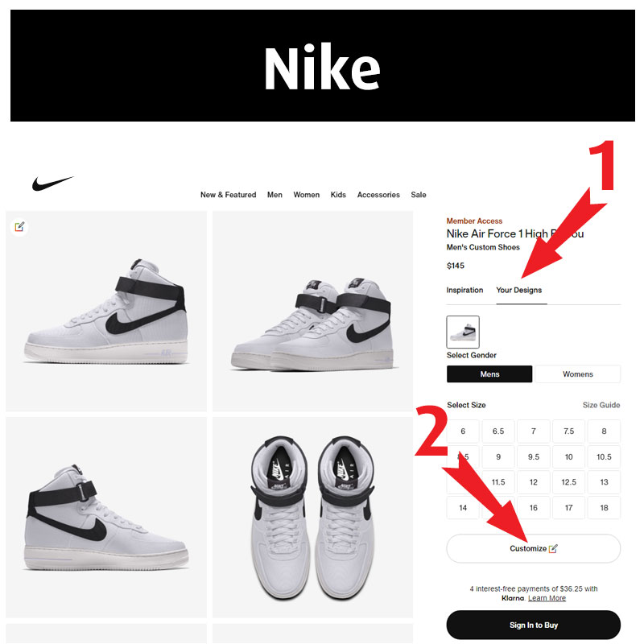The width and height of the screenshot is (644, 644).
Task: Follow the Klarna Learn More link
Action: coord(547,598)
